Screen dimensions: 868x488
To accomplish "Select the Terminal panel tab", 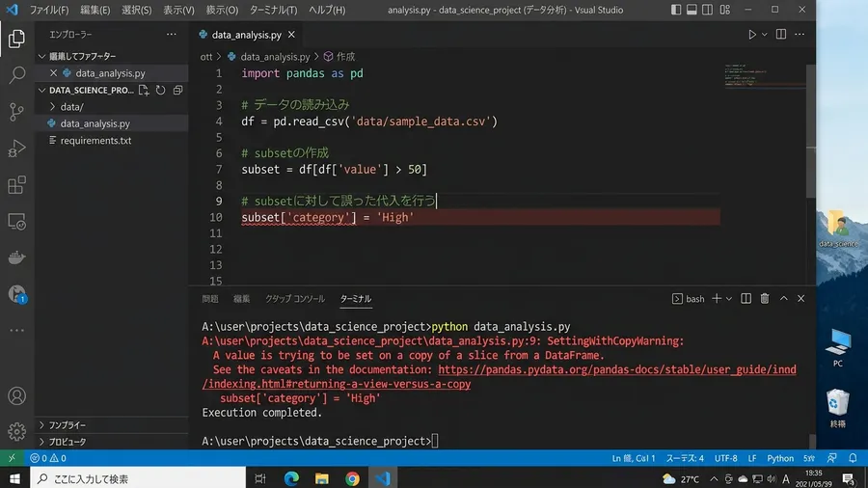I will click(x=355, y=299).
